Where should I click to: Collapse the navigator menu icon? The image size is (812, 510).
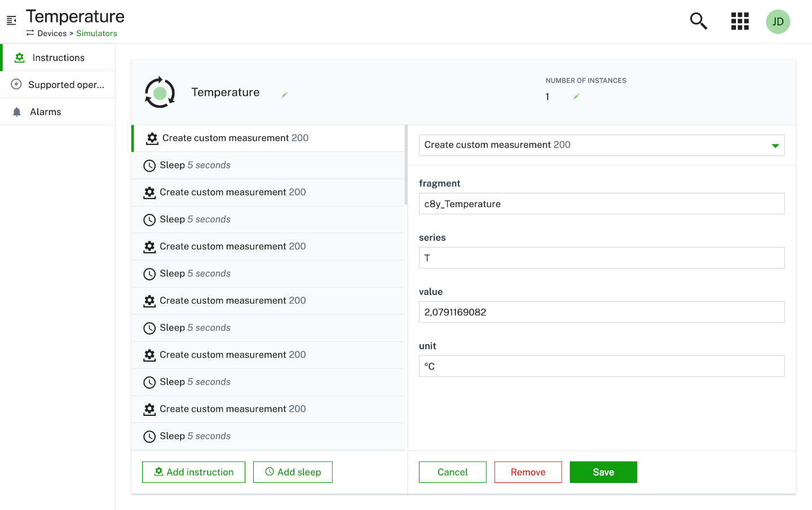pyautogui.click(x=11, y=21)
